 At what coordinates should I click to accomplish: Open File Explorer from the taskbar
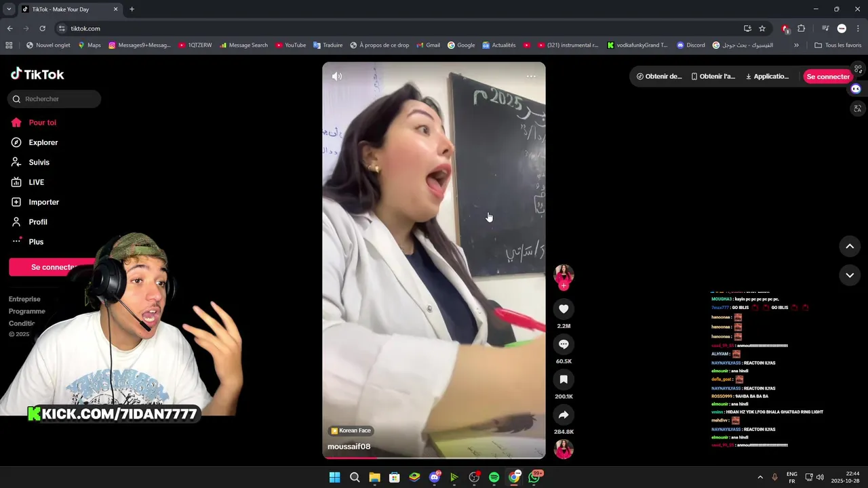point(374,477)
